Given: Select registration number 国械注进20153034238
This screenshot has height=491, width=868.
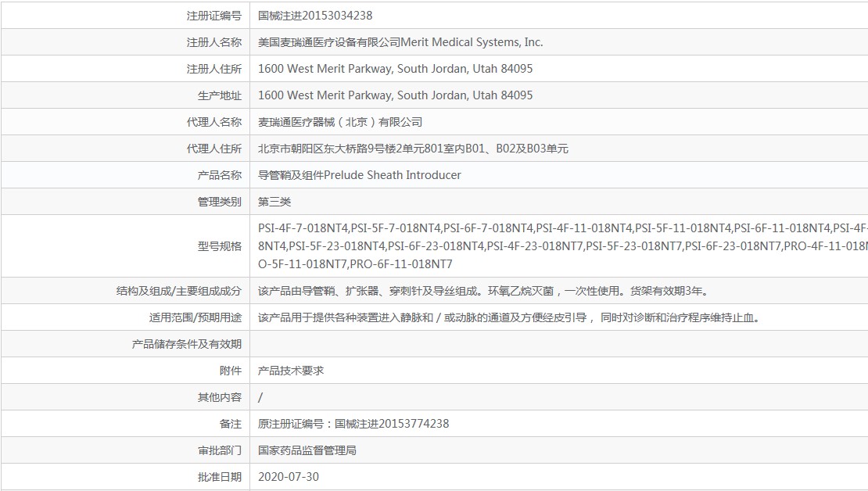Looking at the screenshot, I should 315,16.
